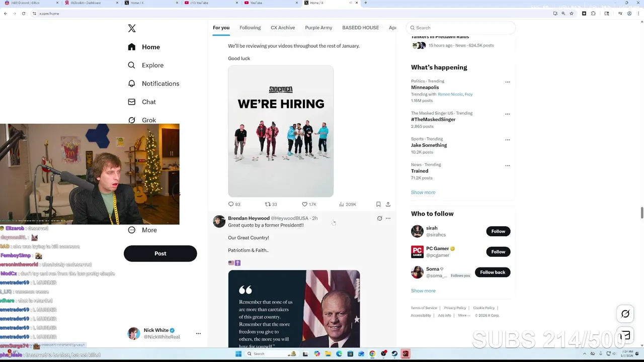Open the Chat envelope icon

coord(132,102)
